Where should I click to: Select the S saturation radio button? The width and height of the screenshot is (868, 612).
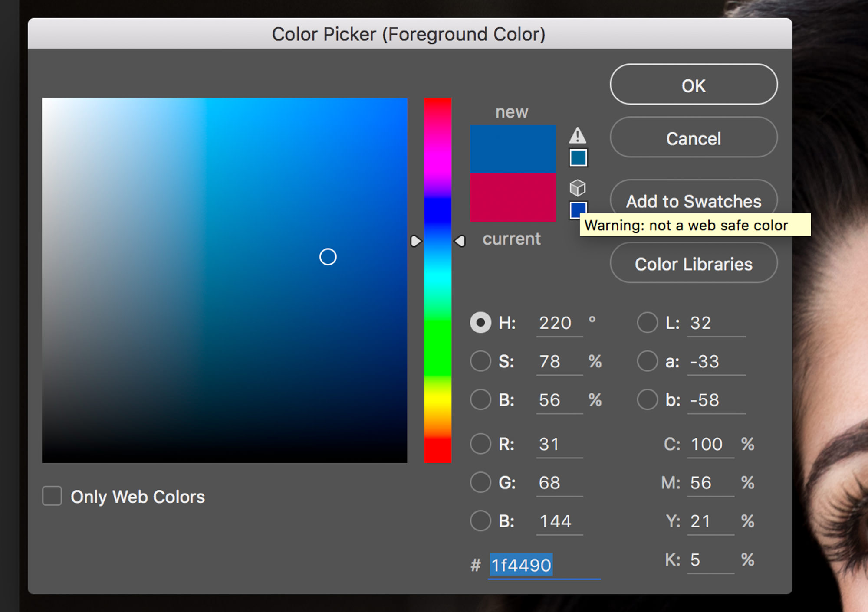[480, 361]
